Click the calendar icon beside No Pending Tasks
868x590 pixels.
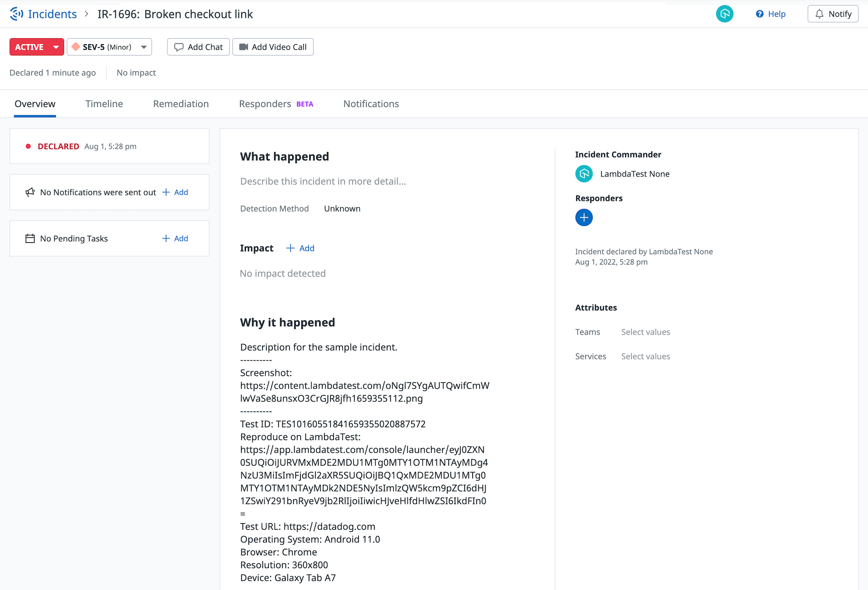point(30,238)
